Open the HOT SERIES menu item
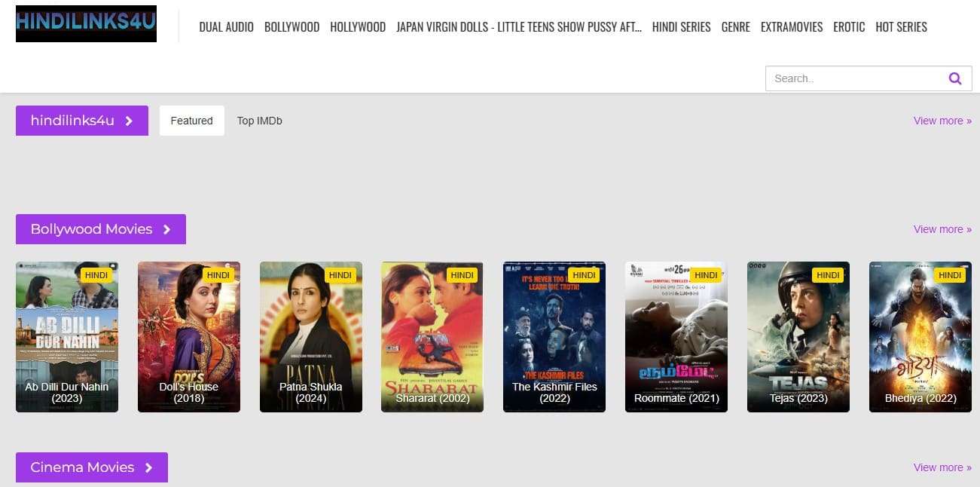Image resolution: width=980 pixels, height=487 pixels. (x=901, y=27)
